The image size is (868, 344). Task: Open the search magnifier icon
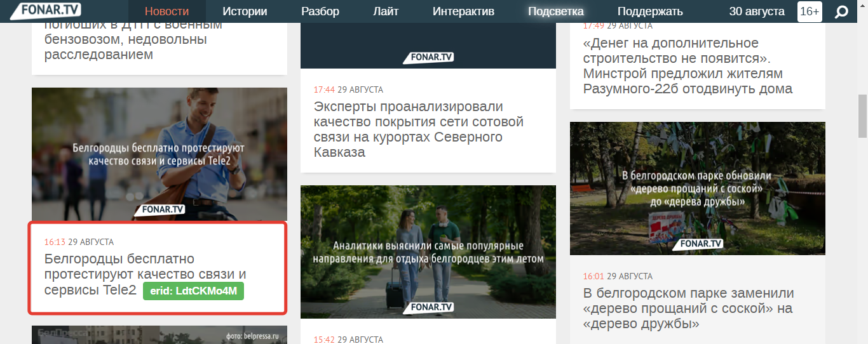point(841,11)
